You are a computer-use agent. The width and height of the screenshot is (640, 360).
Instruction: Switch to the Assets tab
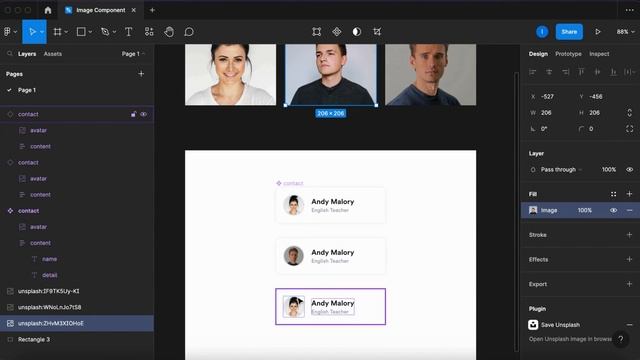point(53,54)
